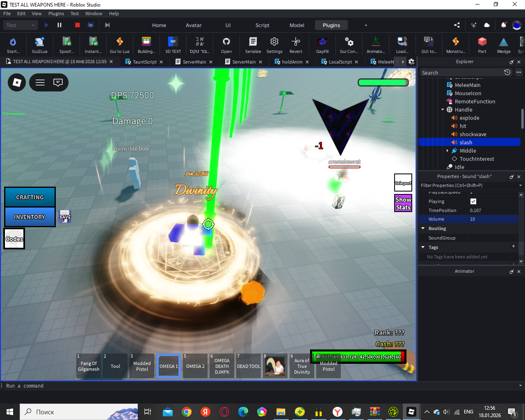Open plugin Settings gear icon
The width and height of the screenshot is (525, 420).
coord(274,45)
